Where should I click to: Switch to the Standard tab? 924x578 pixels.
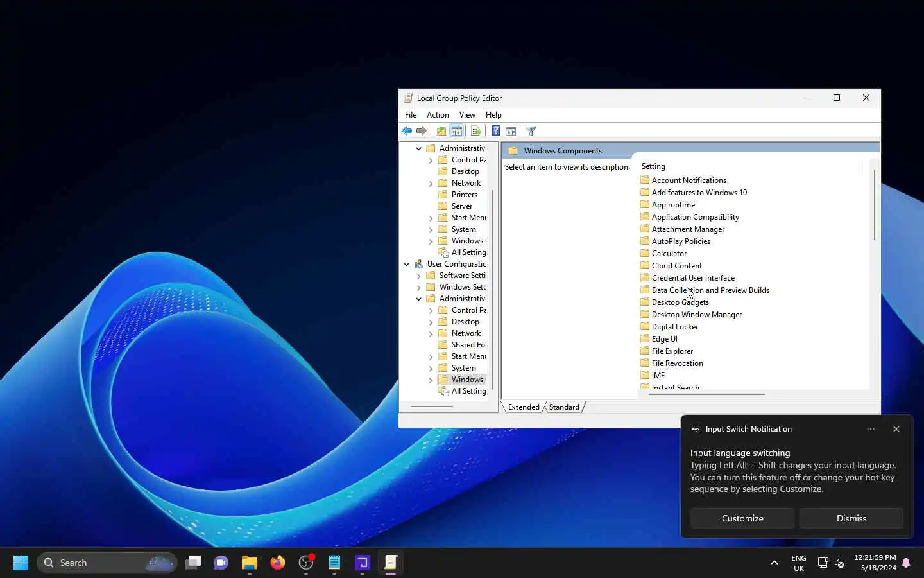coord(564,407)
